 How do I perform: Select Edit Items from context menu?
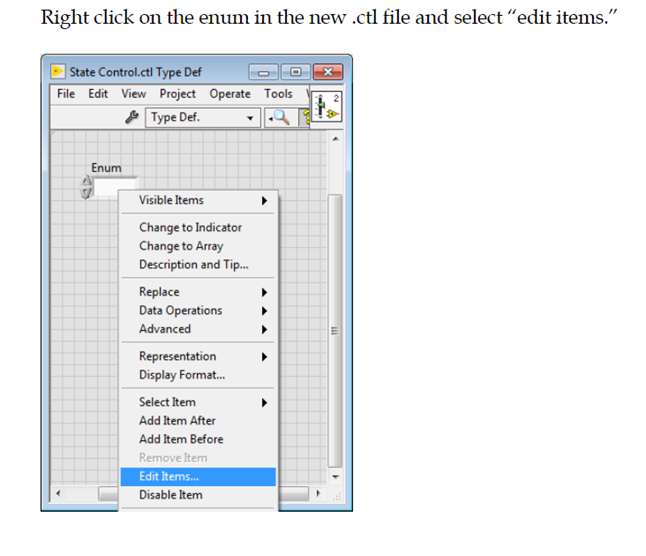click(x=198, y=477)
